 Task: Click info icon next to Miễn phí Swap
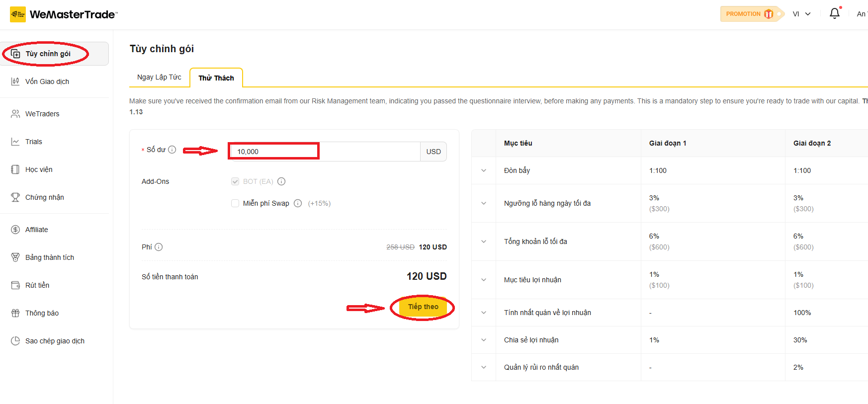coord(298,203)
